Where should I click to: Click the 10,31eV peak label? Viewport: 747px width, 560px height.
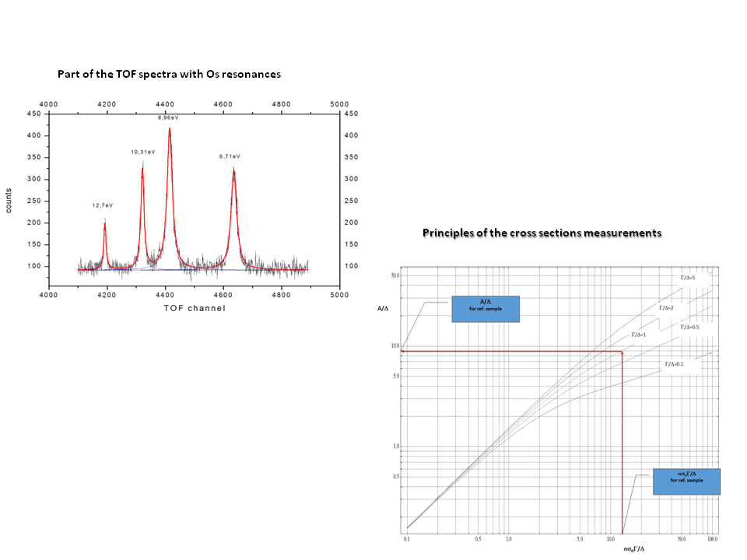click(142, 152)
